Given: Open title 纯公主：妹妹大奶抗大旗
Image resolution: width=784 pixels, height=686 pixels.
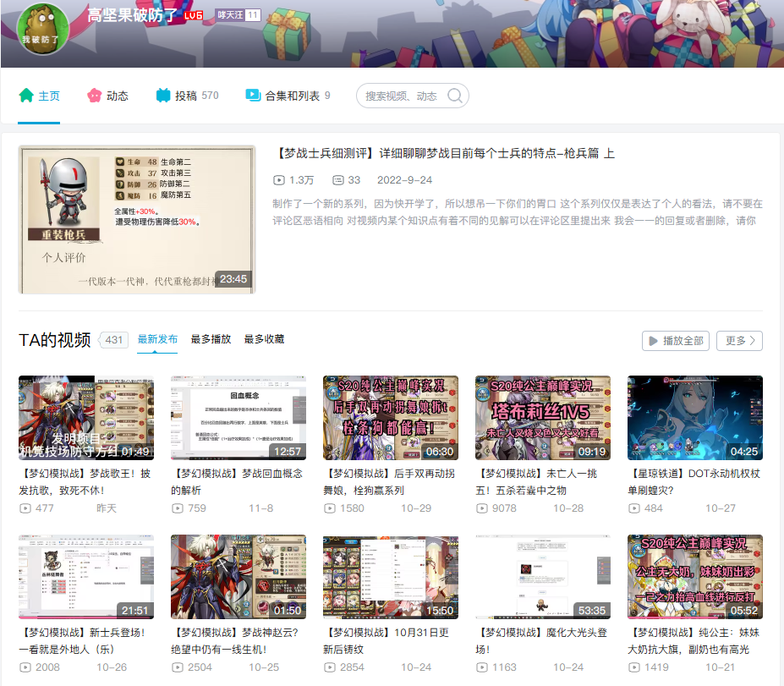Looking at the screenshot, I should click(694, 641).
